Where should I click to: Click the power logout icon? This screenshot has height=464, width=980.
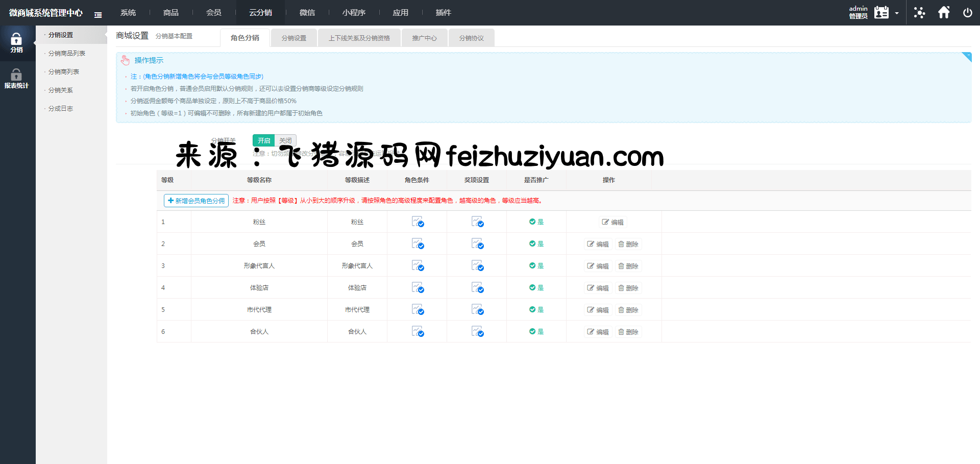click(x=967, y=13)
